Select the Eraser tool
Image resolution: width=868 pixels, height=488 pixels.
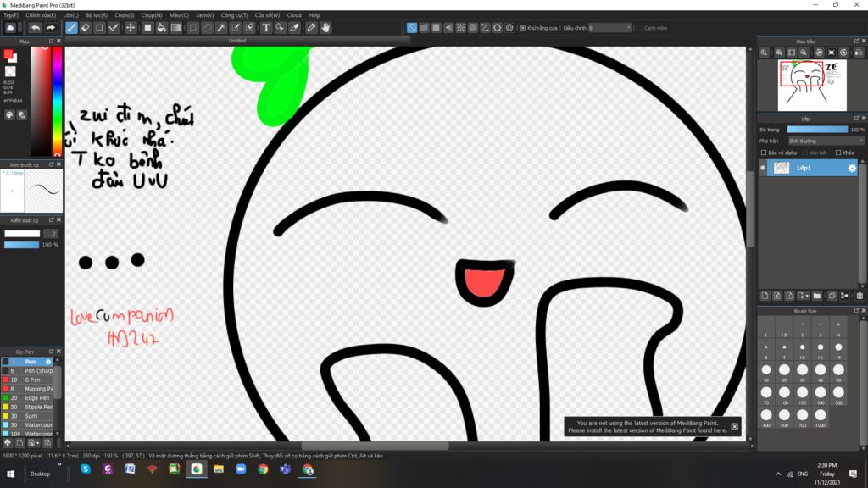(x=86, y=28)
